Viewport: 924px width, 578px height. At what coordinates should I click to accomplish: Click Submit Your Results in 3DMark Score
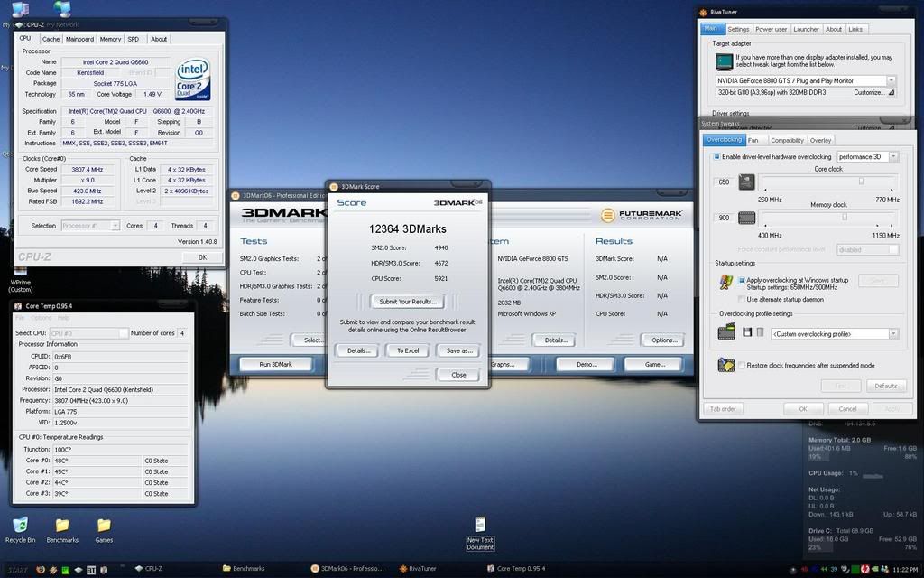[408, 302]
